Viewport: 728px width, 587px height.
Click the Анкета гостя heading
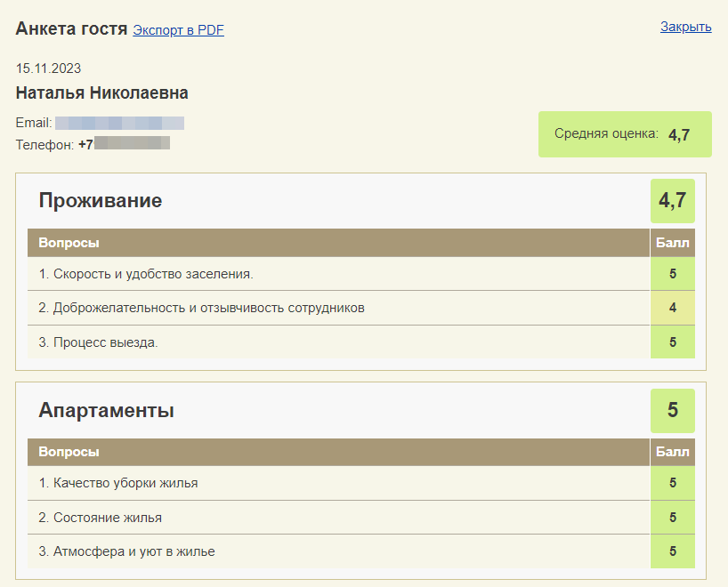point(71,28)
